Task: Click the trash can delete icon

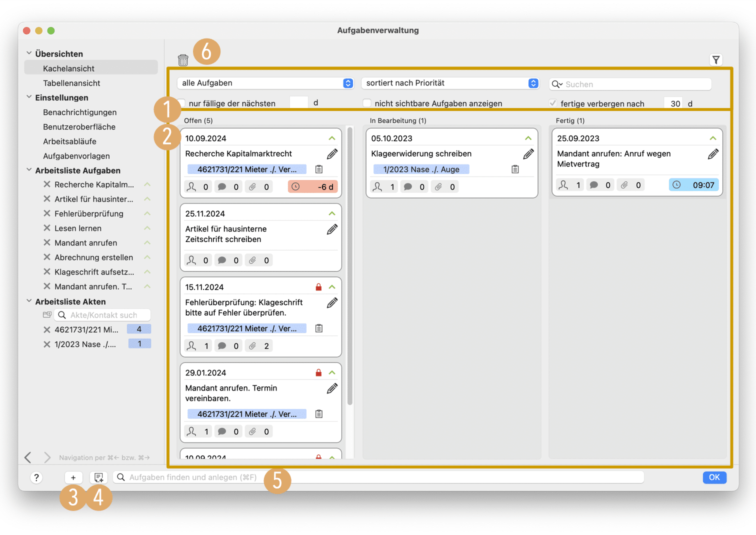Action: (183, 60)
